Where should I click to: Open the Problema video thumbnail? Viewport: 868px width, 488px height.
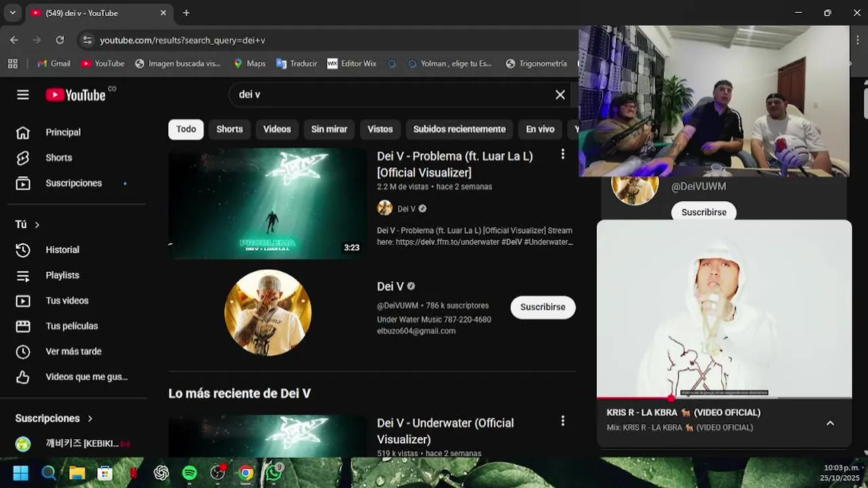point(267,203)
